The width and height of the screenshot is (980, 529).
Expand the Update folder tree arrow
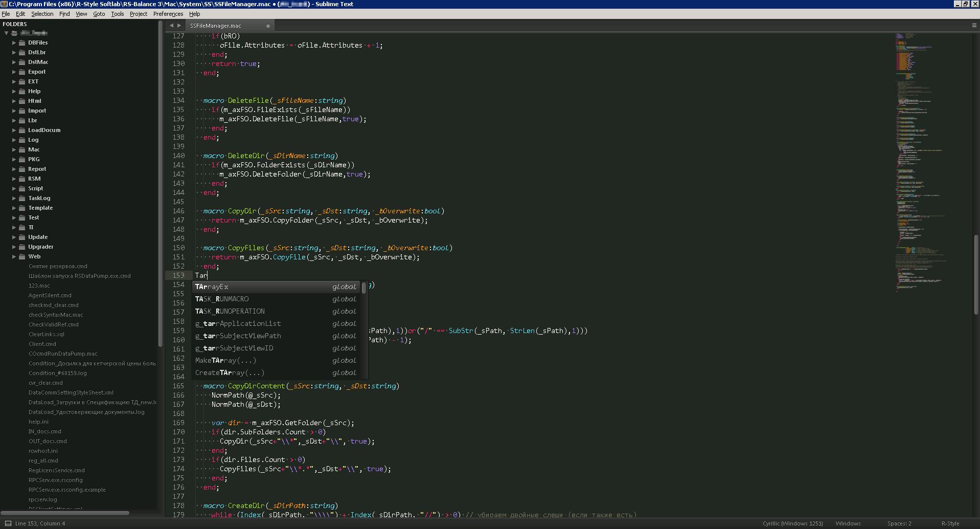[14, 237]
